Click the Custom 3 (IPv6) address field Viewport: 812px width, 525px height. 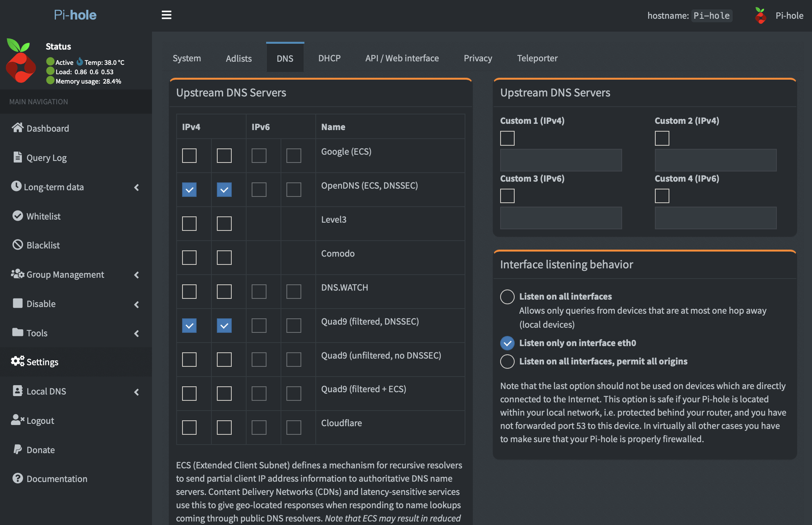(x=561, y=218)
